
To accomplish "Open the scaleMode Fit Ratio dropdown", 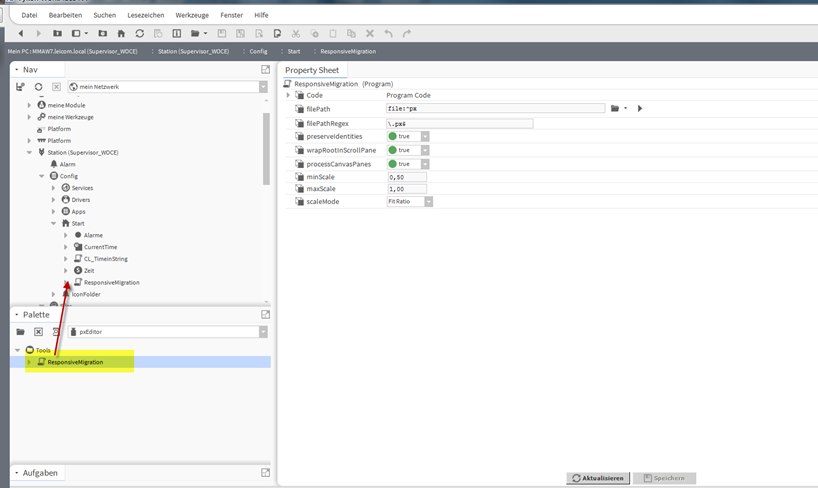I will tap(428, 201).
